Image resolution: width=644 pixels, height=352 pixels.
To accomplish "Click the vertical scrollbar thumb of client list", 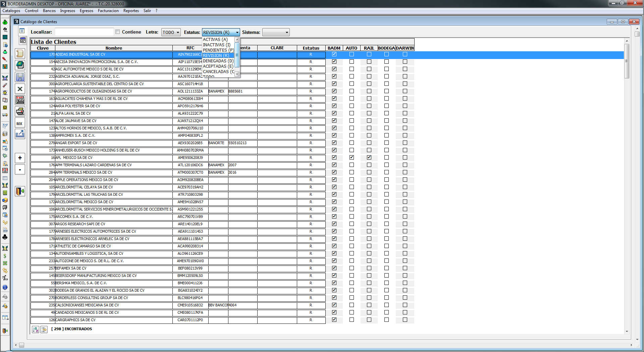I will (627, 61).
